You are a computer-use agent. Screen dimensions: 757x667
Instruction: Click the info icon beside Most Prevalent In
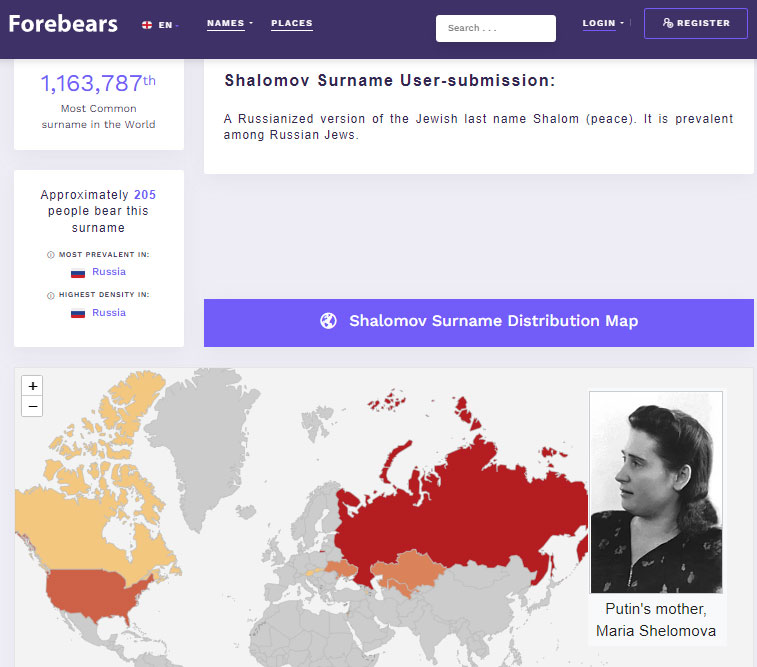(51, 255)
